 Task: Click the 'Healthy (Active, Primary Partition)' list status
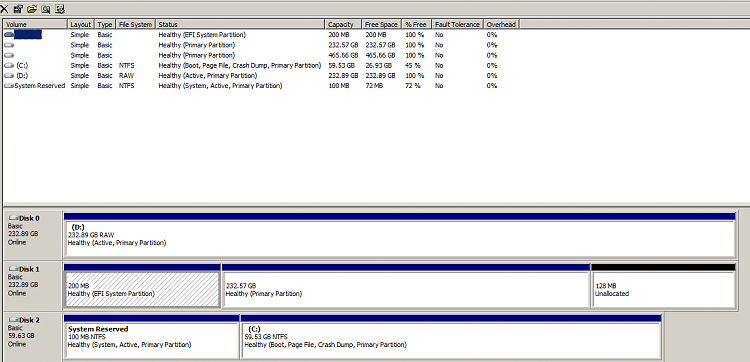208,76
